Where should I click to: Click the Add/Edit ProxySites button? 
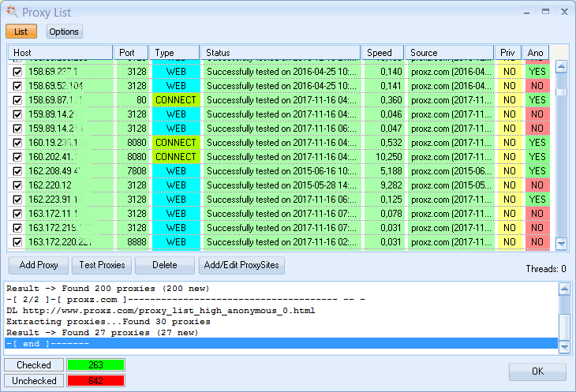tap(241, 265)
